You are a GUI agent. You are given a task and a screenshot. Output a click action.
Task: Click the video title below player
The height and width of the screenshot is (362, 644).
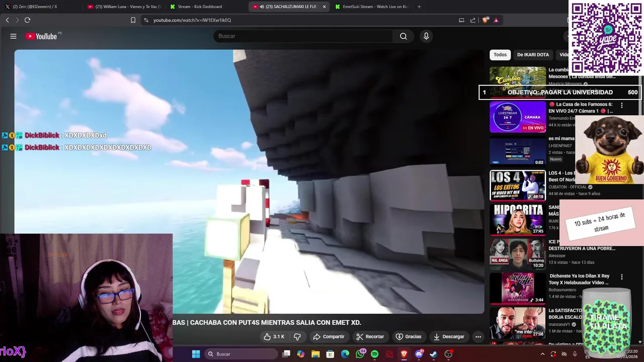(x=267, y=323)
